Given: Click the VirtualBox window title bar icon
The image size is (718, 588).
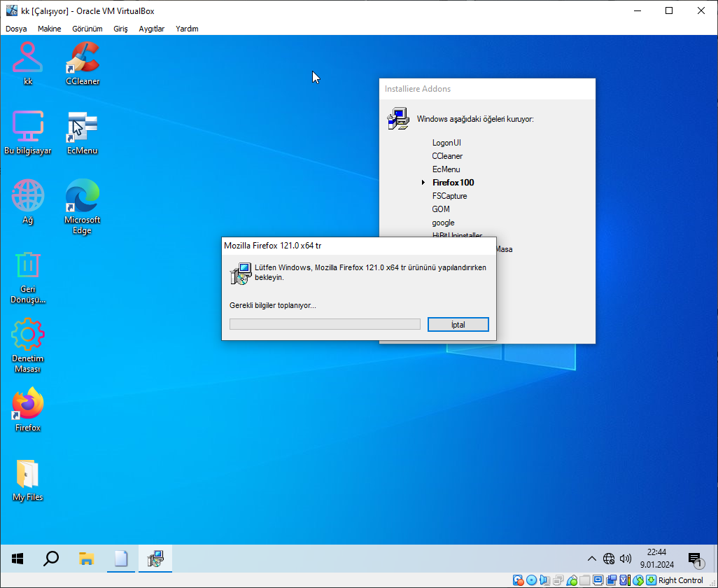Looking at the screenshot, I should (11, 10).
